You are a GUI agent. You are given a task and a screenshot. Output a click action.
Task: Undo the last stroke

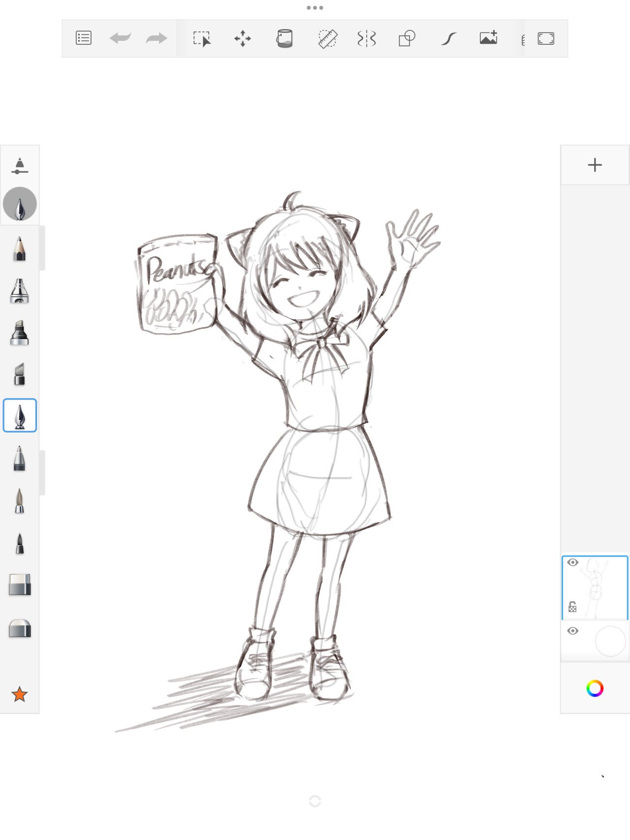point(120,38)
